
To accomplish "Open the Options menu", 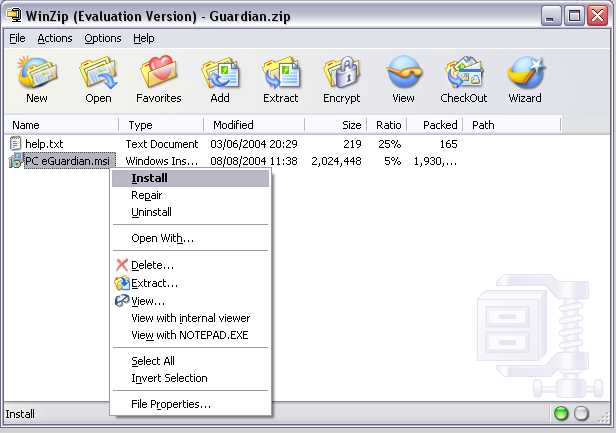I will (x=102, y=38).
